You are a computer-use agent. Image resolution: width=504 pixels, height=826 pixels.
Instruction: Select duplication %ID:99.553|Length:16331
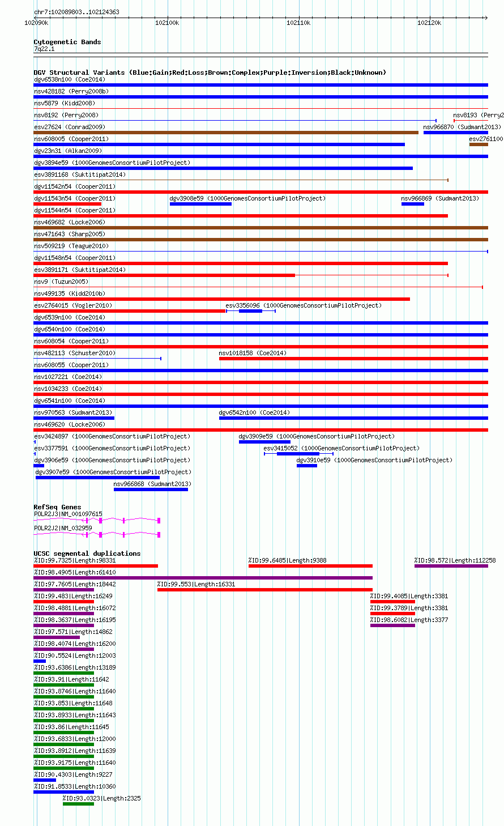[x=265, y=590]
